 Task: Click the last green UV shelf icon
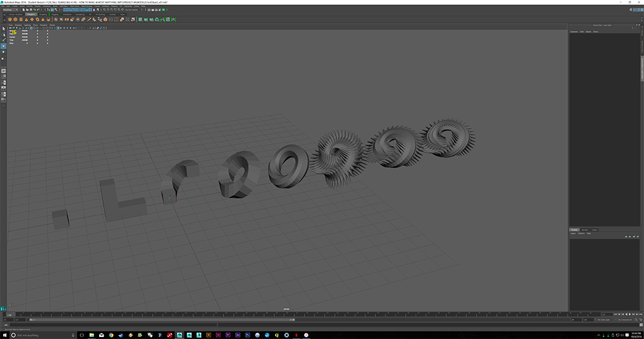tap(173, 19)
